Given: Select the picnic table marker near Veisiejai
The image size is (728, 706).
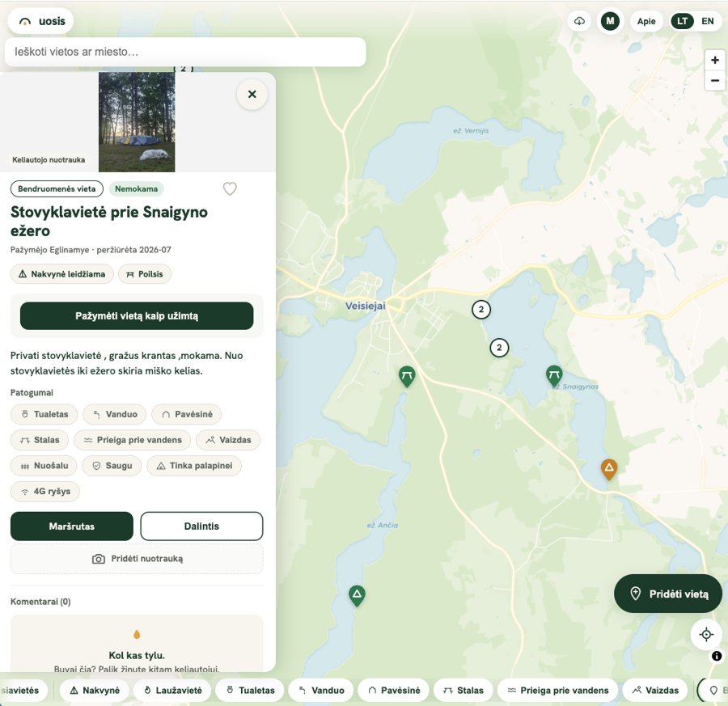Looking at the screenshot, I should (x=407, y=376).
